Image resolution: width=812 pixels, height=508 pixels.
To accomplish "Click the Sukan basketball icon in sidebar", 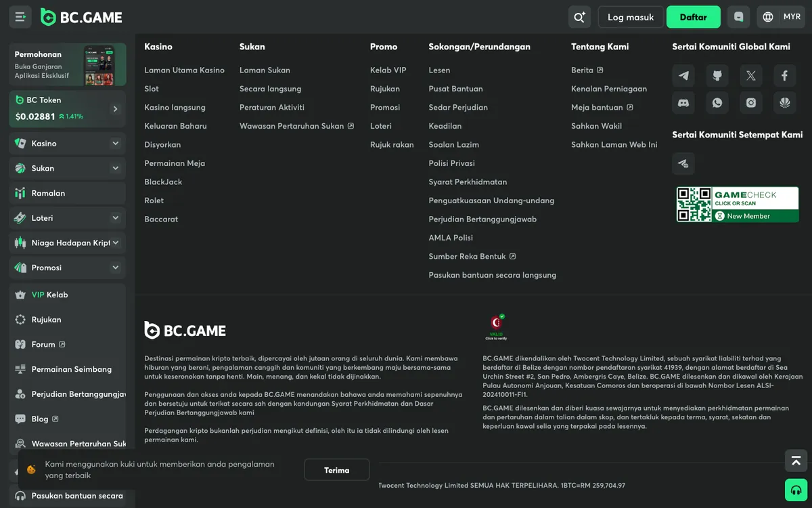I will (x=20, y=169).
